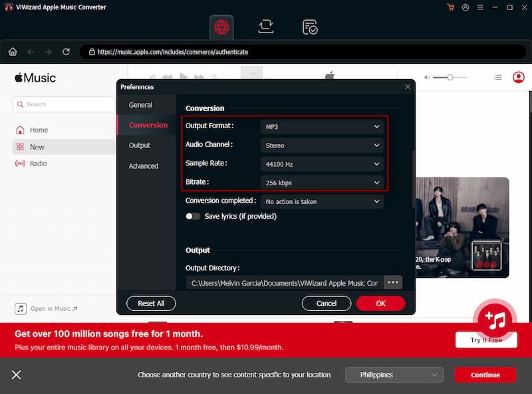This screenshot has width=532, height=394.
Task: Go back with the browser back arrow
Action: [x=31, y=52]
